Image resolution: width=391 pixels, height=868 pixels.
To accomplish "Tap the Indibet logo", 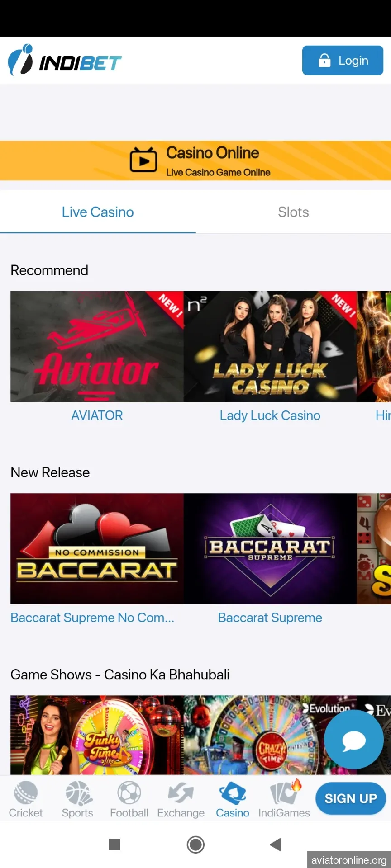I will (65, 60).
